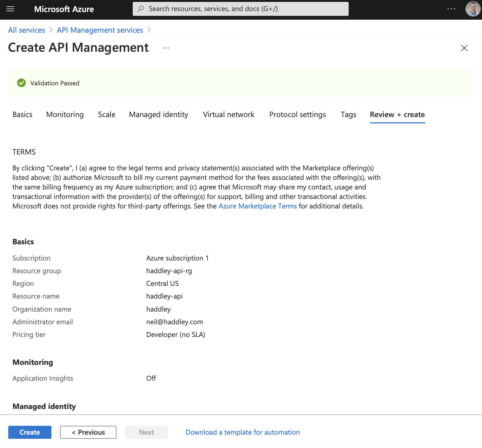Select the Managed identity tab
This screenshot has height=448, width=482.
pyautogui.click(x=158, y=115)
